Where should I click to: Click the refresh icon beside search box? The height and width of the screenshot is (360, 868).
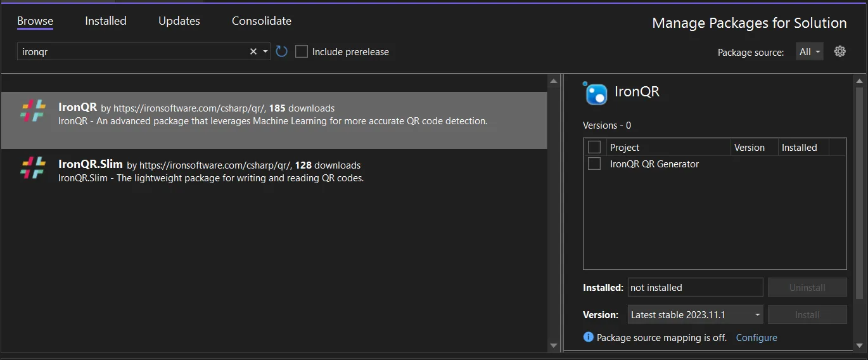[x=282, y=51]
